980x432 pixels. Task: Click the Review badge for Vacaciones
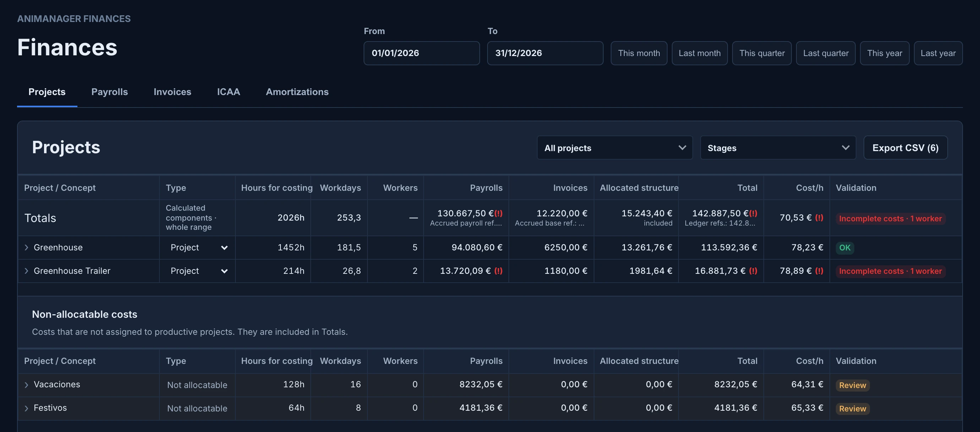853,385
